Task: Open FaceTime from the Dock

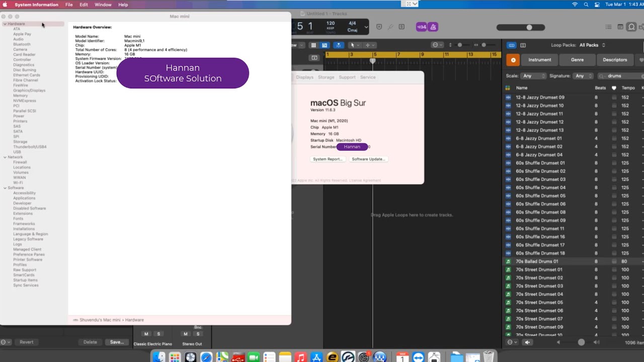Action: coord(254,357)
